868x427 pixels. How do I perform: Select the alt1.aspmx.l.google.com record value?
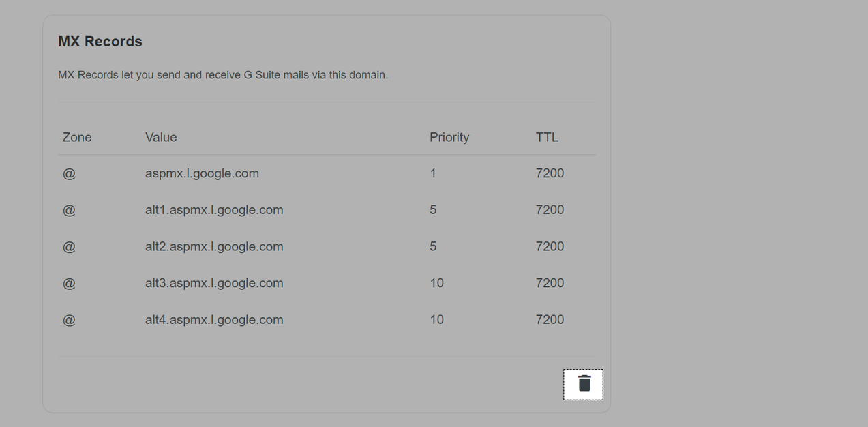click(214, 210)
